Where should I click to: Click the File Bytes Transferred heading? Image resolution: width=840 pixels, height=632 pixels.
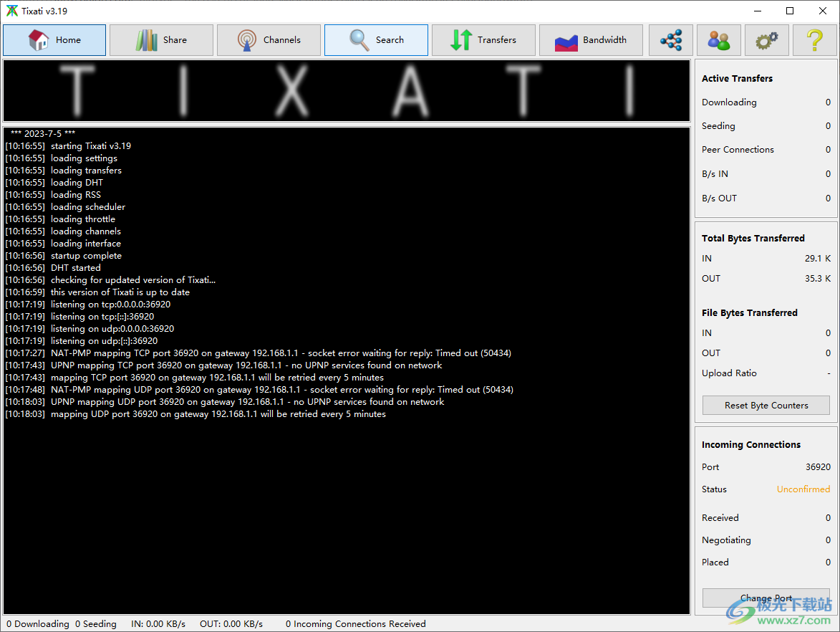point(750,312)
